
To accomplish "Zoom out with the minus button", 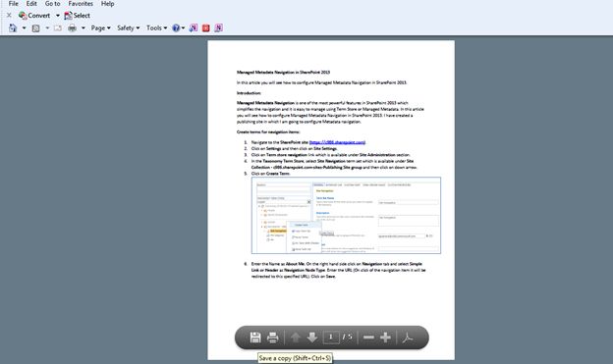I will coord(368,338).
